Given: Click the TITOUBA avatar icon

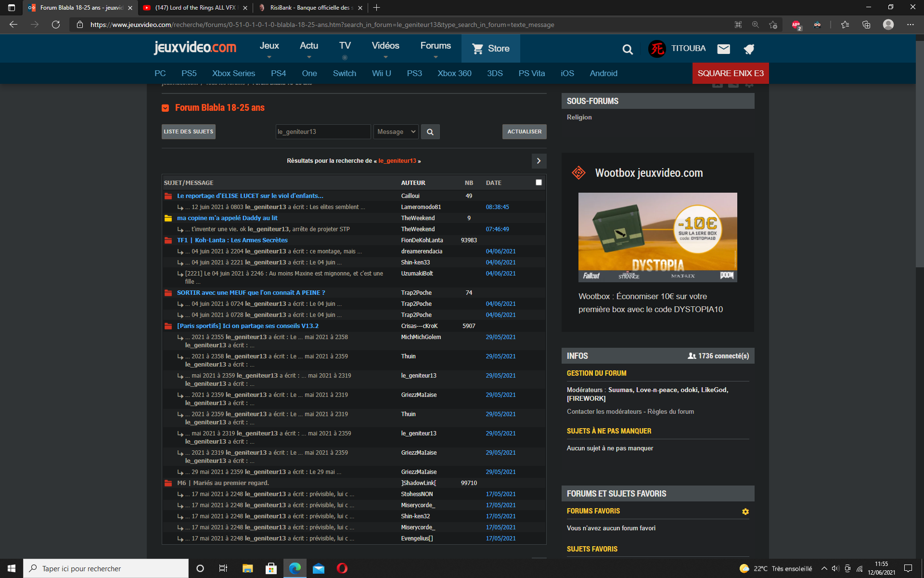Looking at the screenshot, I should click(x=657, y=49).
